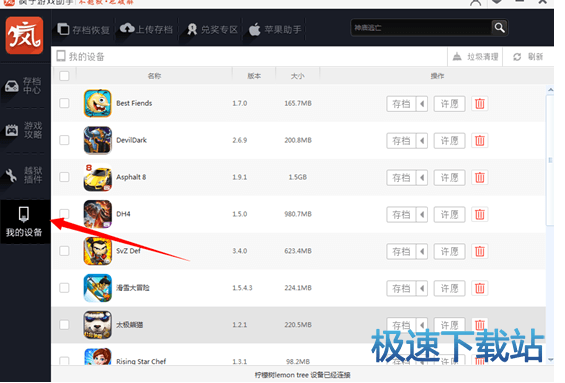Click the 垃圾清理 button
The image size is (565, 383).
(x=475, y=57)
